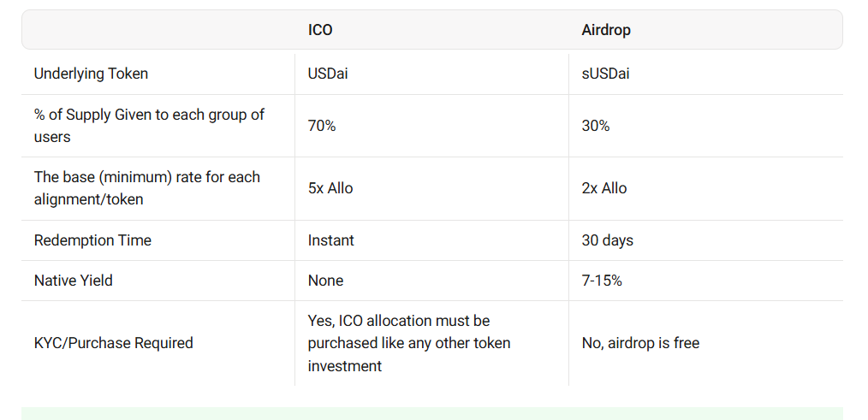868x420 pixels.
Task: Click the sUSDai cell
Action: (605, 74)
